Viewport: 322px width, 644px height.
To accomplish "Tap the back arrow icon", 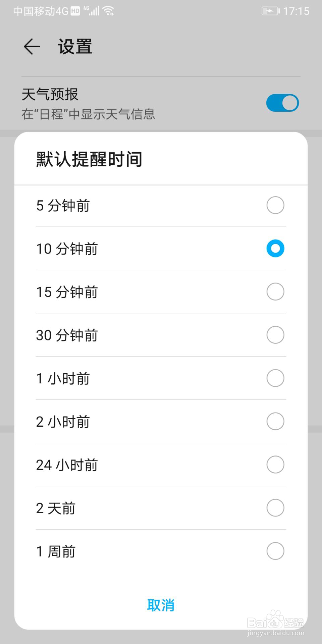I will click(x=32, y=46).
